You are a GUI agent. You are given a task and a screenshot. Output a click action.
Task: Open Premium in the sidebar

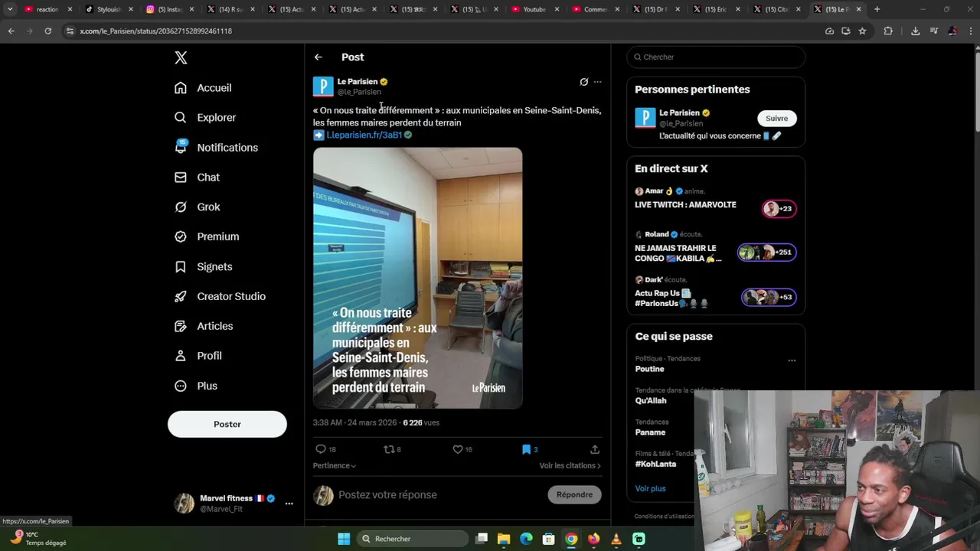(207, 237)
